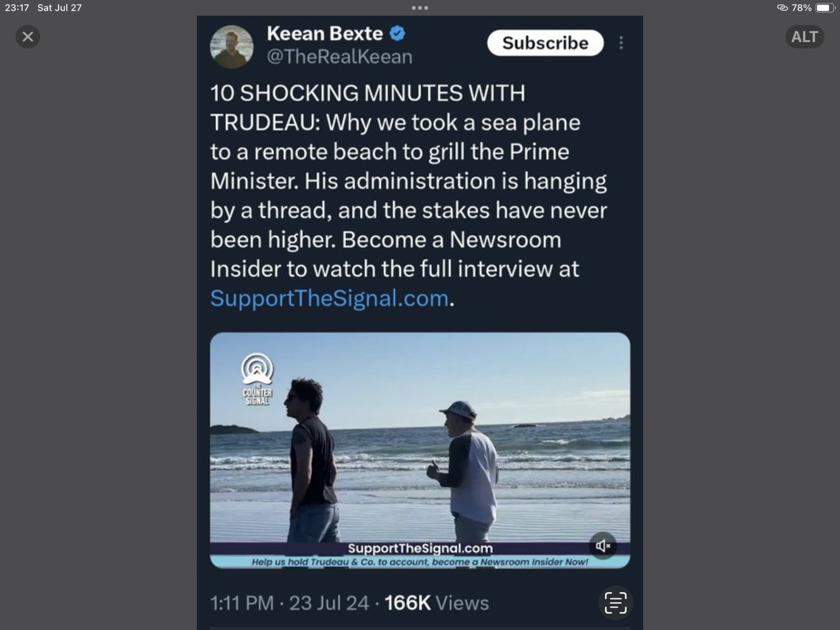
Task: Tap the live text scan icon
Action: [615, 603]
